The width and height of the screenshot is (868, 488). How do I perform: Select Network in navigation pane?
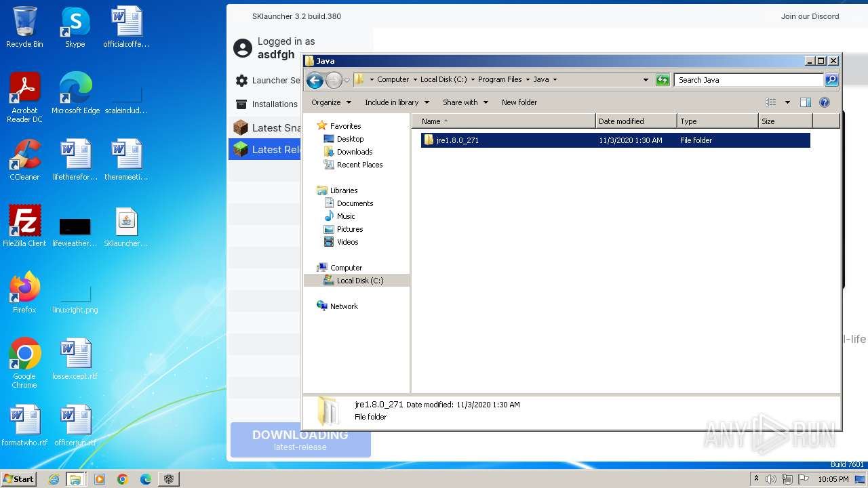344,306
